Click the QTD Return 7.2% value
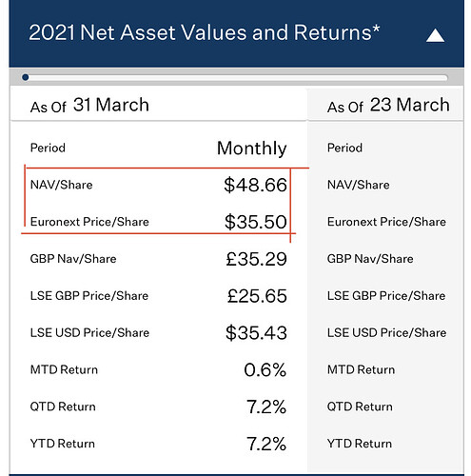Viewport: 471px width, 476px height. coord(266,407)
